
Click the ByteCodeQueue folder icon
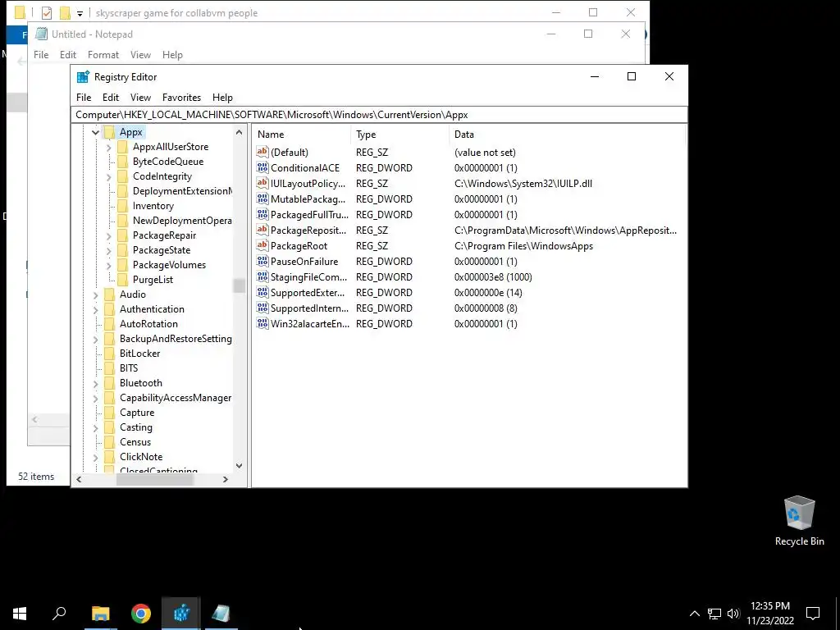click(123, 162)
